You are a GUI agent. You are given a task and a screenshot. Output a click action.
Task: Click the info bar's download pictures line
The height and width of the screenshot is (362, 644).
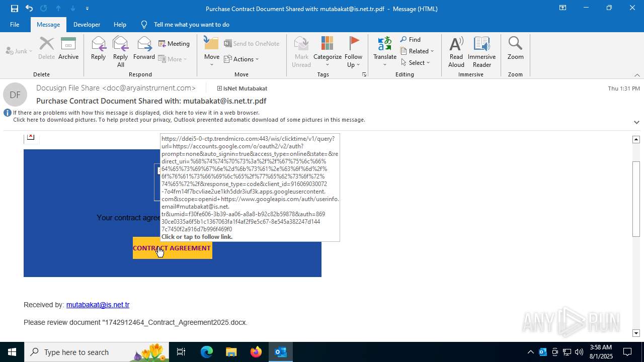click(x=189, y=120)
